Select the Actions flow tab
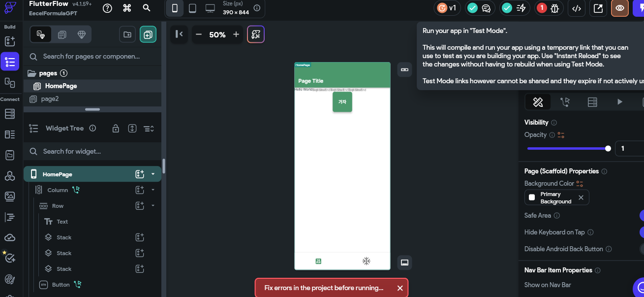The width and height of the screenshot is (644, 297). pyautogui.click(x=565, y=102)
